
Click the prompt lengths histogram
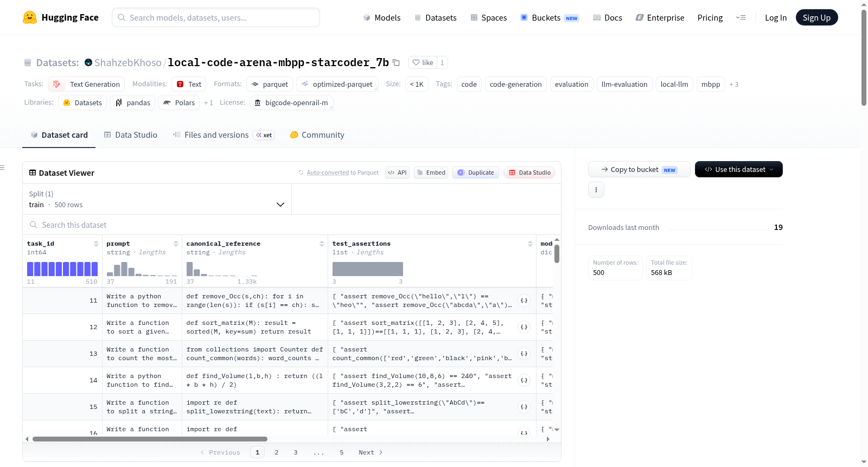(142, 269)
